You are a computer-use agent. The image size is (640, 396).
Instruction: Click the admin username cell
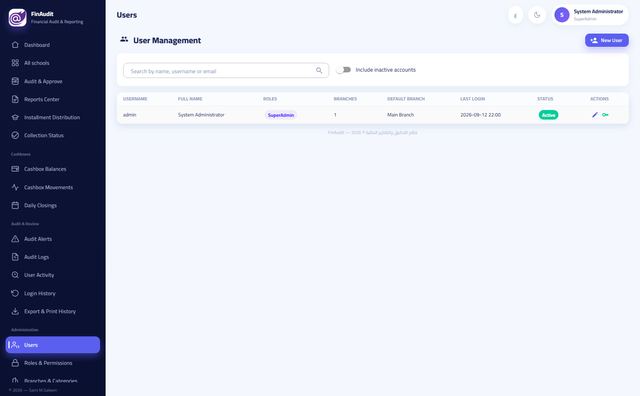(x=129, y=115)
